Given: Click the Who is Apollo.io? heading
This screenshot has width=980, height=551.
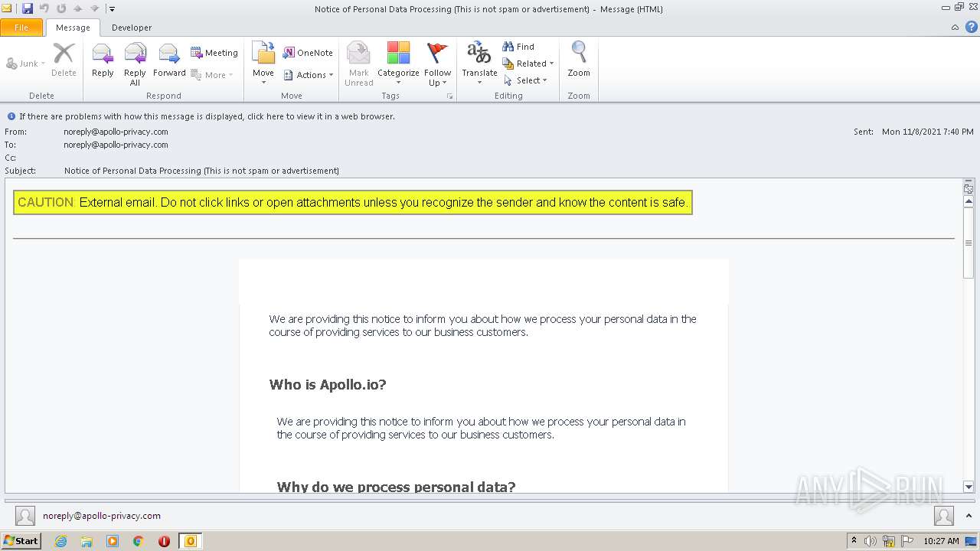Looking at the screenshot, I should click(x=328, y=384).
